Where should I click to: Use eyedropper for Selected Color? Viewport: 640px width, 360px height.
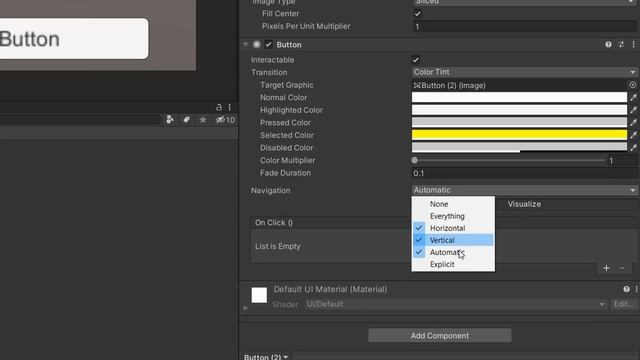(633, 135)
